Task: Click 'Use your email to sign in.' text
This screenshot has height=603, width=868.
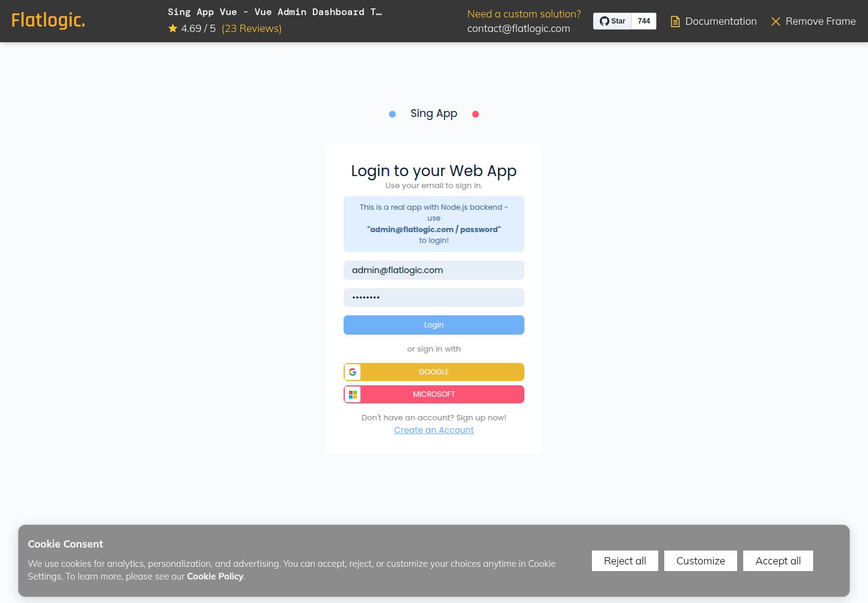Action: (434, 186)
